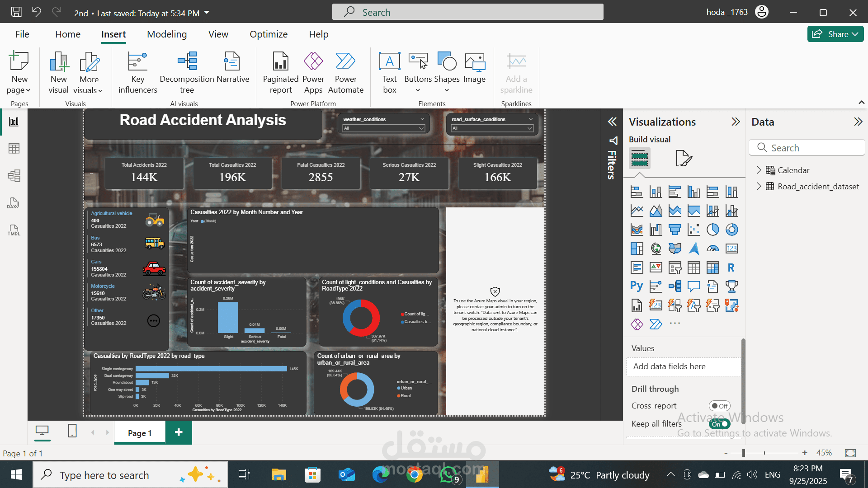Click the Share button

coord(835,34)
